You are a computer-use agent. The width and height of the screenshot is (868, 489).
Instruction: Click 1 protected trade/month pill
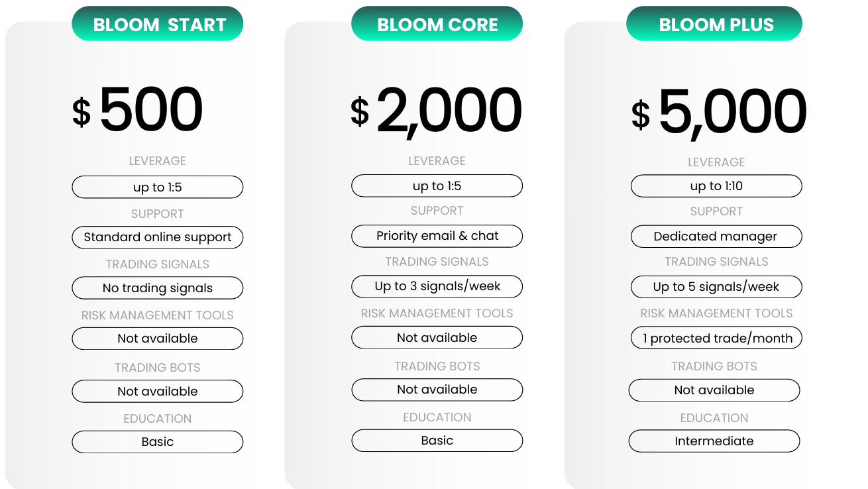(716, 338)
